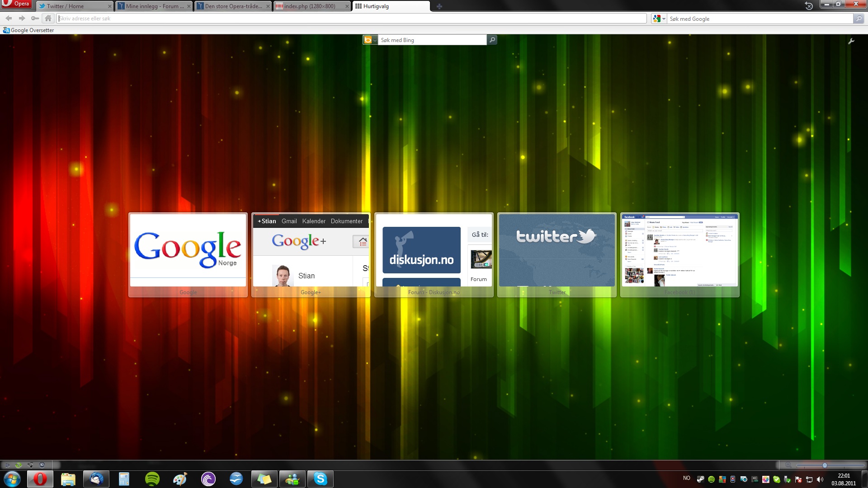This screenshot has width=868, height=488.
Task: Expand the Google search engine dropdown
Action: pyautogui.click(x=659, y=19)
